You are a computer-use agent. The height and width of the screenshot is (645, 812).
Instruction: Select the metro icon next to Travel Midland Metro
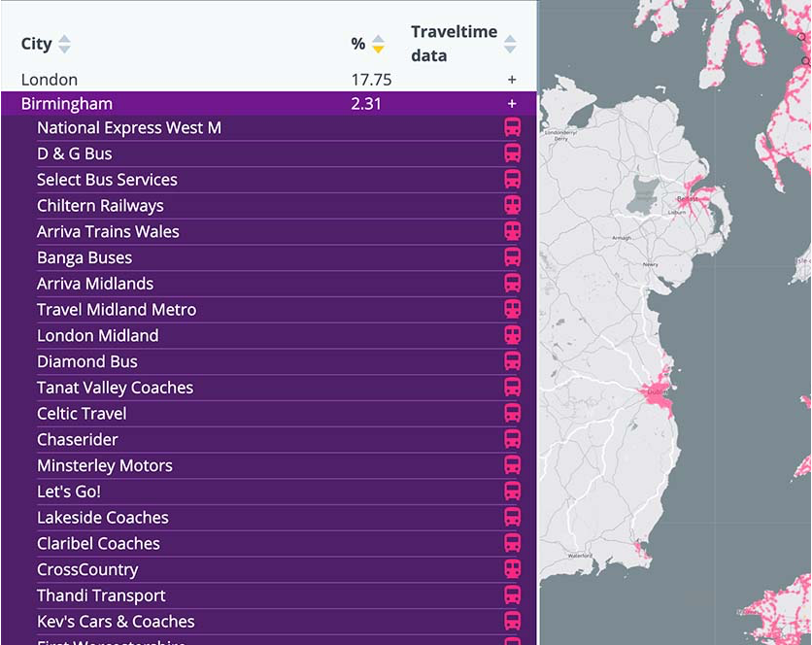click(x=512, y=309)
